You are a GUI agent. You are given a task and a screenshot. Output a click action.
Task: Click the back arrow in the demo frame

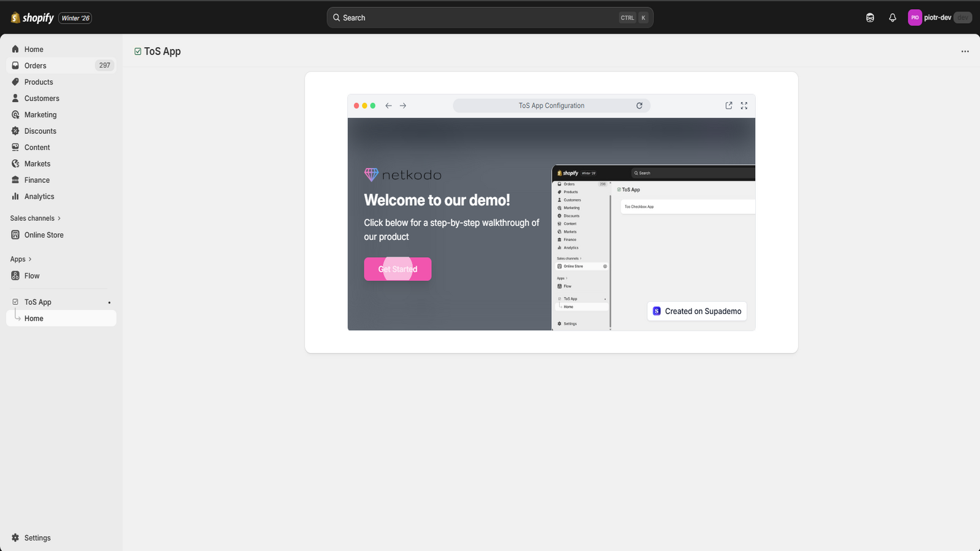[388, 106]
